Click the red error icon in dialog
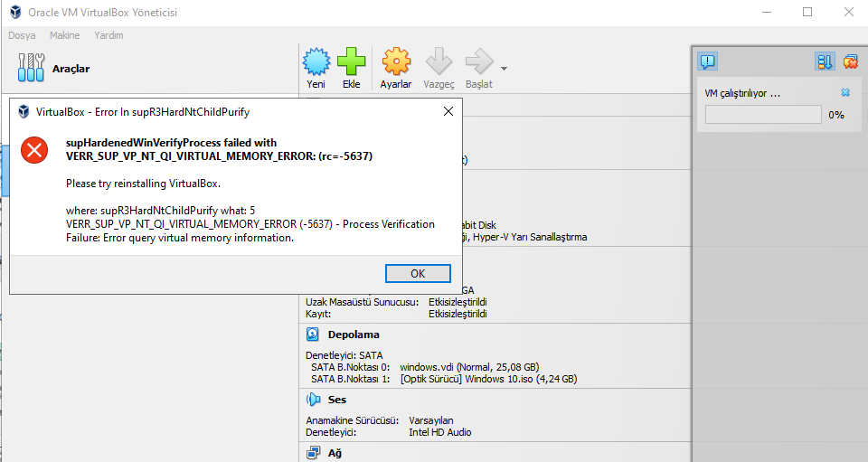868x462 pixels. (x=34, y=150)
